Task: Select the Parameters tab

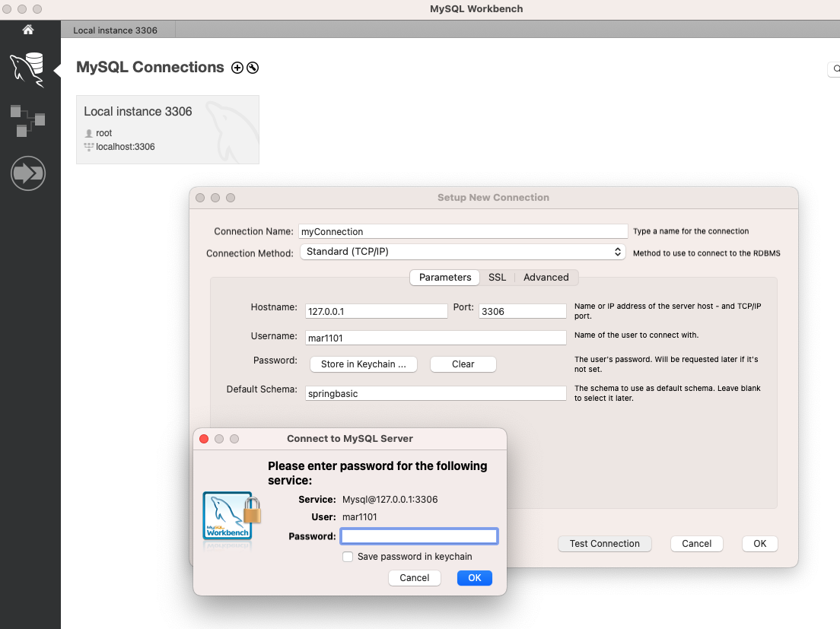Action: pos(444,278)
